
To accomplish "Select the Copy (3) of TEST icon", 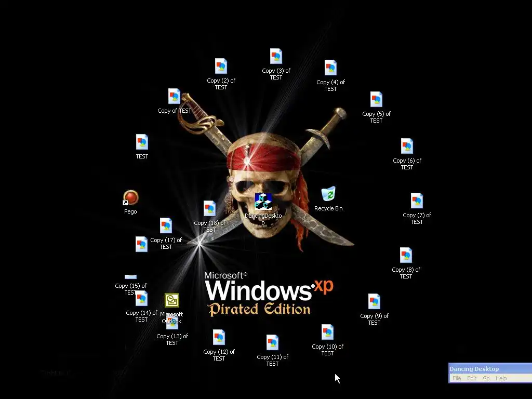I will pyautogui.click(x=276, y=56).
